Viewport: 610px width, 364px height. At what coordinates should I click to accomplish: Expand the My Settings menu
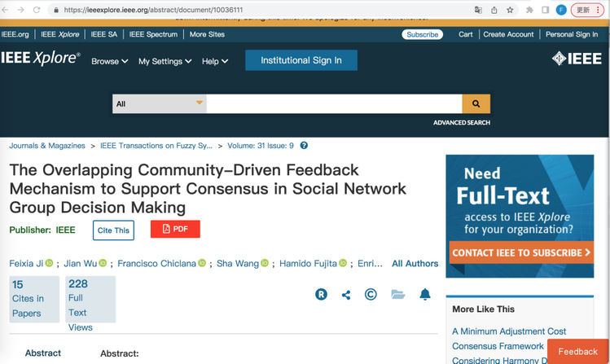(165, 61)
